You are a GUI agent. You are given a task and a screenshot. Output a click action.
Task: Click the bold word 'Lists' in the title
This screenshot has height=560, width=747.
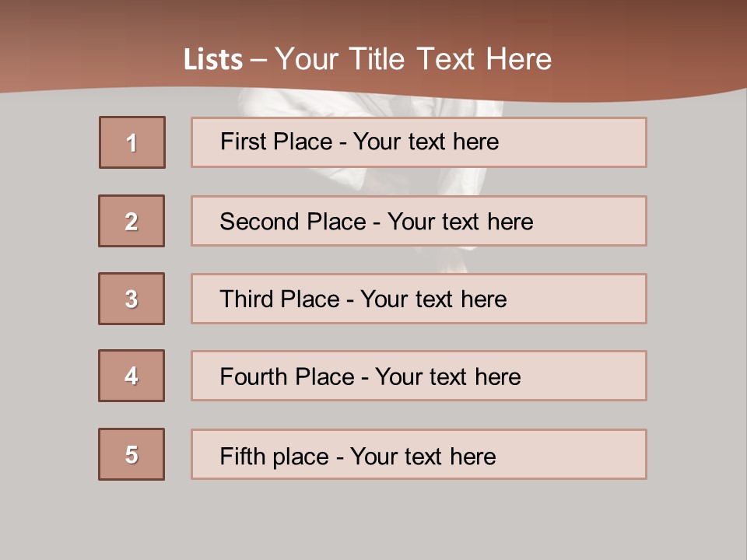coord(213,60)
